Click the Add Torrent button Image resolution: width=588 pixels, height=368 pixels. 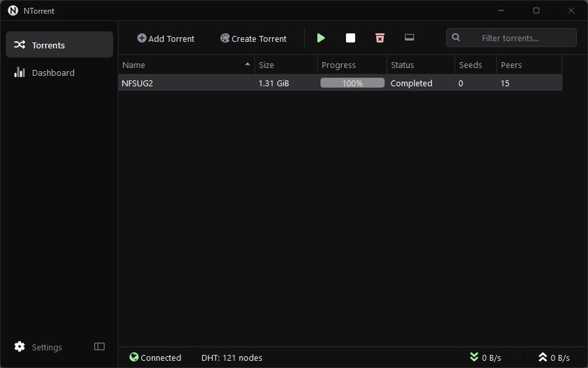tap(165, 39)
